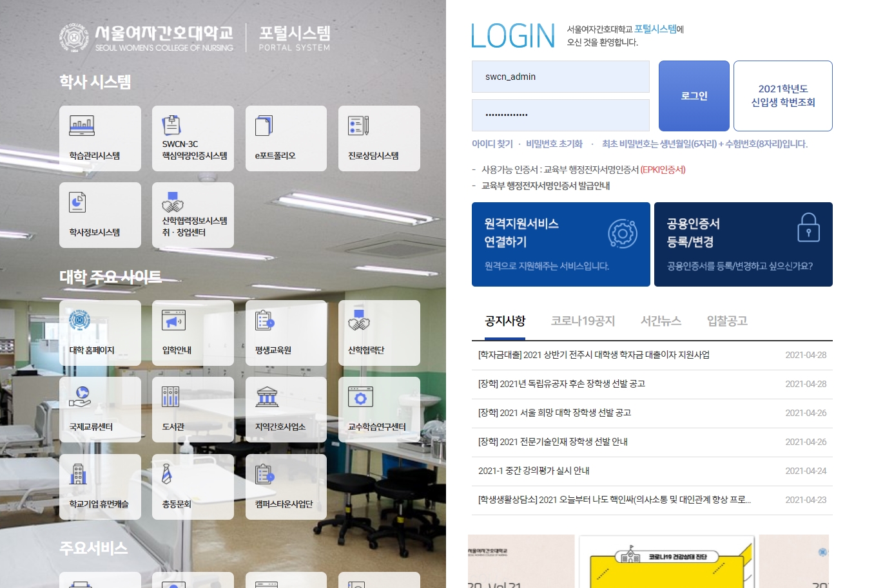The width and height of the screenshot is (894, 588).
Task: Open 평생교육원 icon tile
Action: coord(286,333)
